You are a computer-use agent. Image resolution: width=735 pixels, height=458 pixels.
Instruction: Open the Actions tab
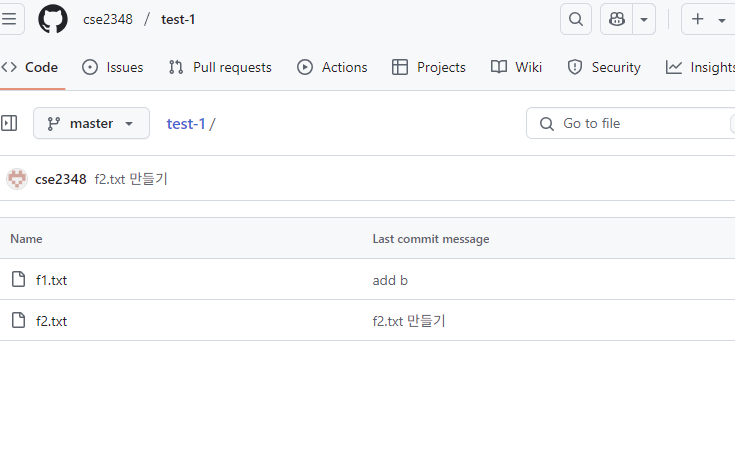[332, 67]
